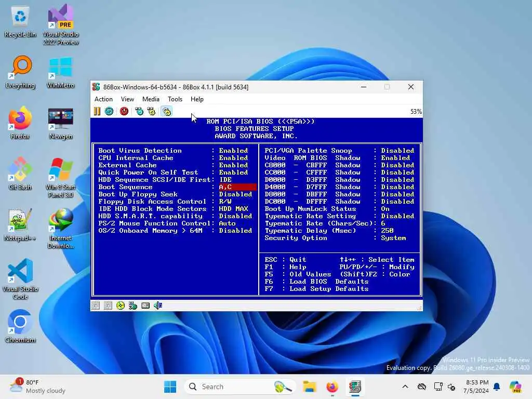Open 86Box settings gear toolbar icon
The height and width of the screenshot is (399, 532).
(167, 111)
